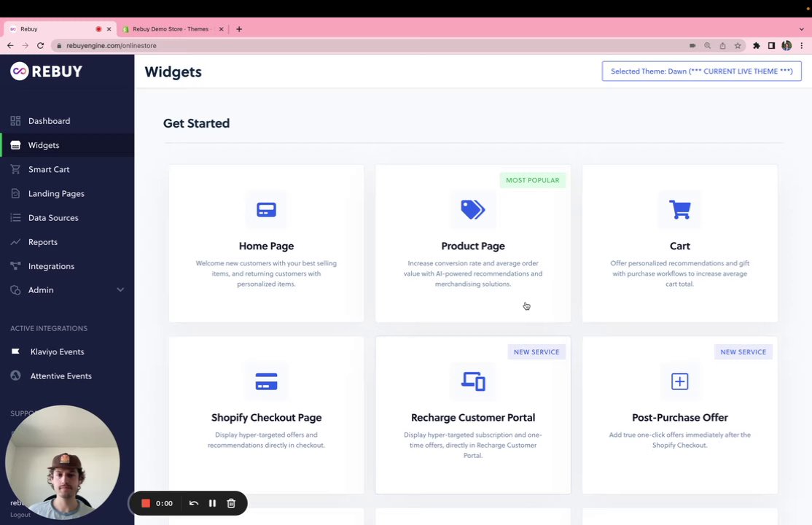Click the Get Started heading
The height and width of the screenshot is (525, 812).
click(x=196, y=123)
